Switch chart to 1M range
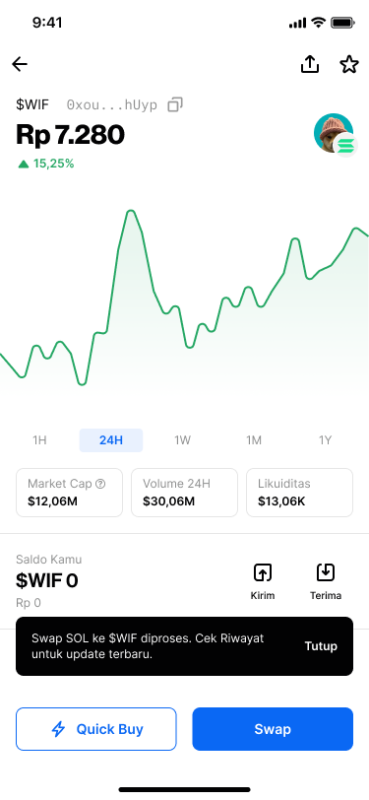Viewport: 369px width, 800px height. pos(254,440)
